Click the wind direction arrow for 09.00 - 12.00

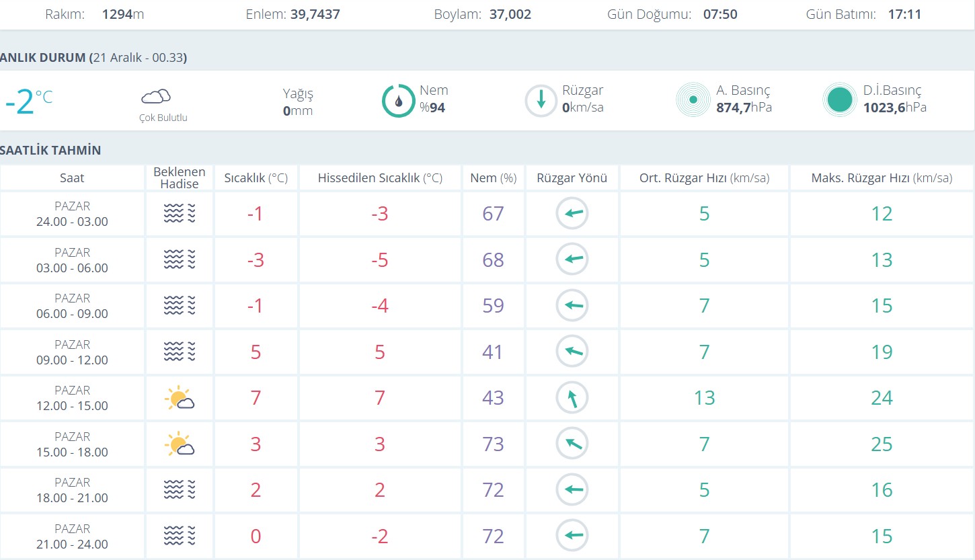(x=572, y=352)
